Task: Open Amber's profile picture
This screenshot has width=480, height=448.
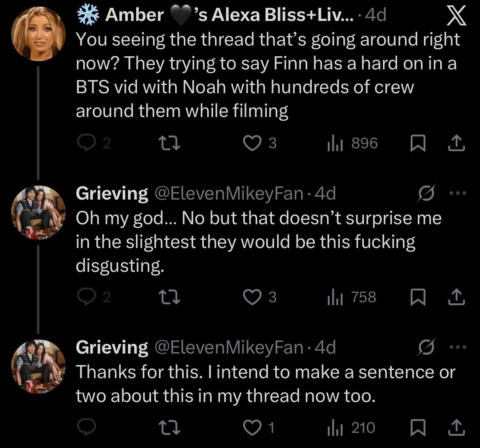Action: tap(39, 34)
